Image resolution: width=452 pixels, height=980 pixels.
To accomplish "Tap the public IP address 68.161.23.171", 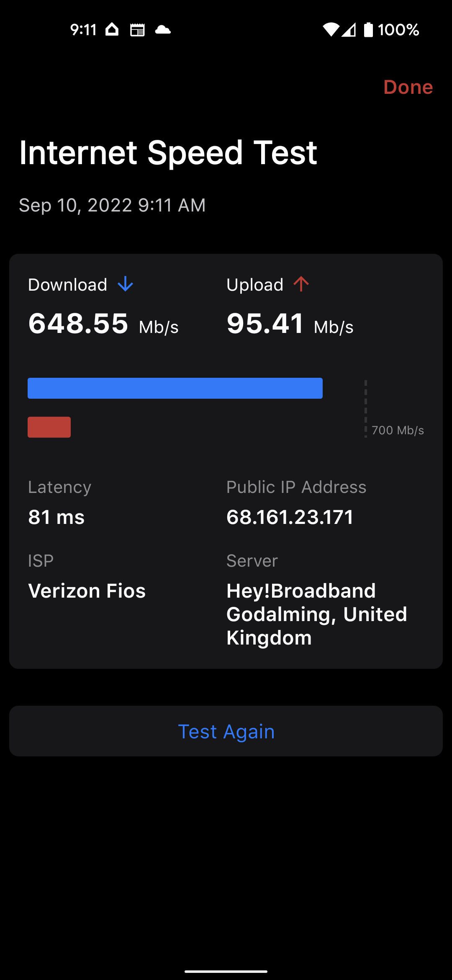I will (x=290, y=517).
